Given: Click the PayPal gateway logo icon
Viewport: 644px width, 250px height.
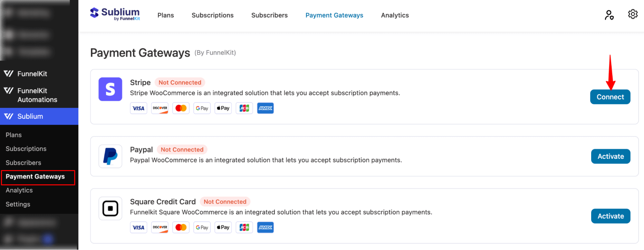Looking at the screenshot, I should [x=110, y=156].
